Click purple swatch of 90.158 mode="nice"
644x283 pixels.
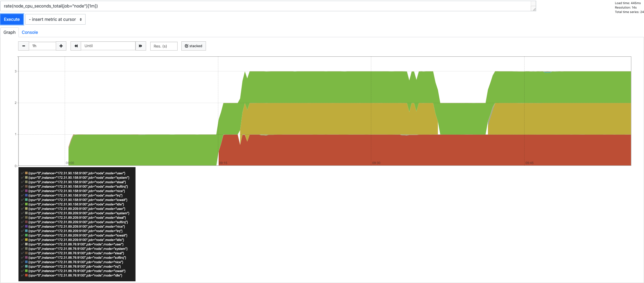point(26,191)
